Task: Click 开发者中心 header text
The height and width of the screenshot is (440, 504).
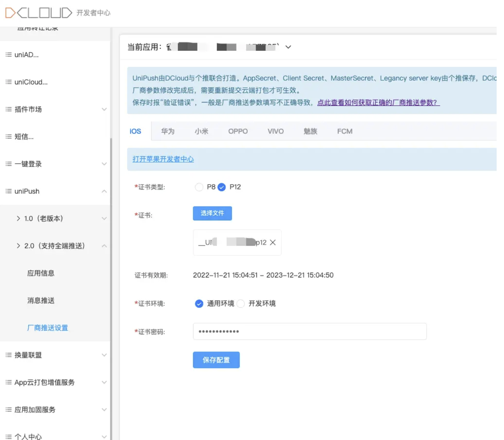Action: point(94,13)
